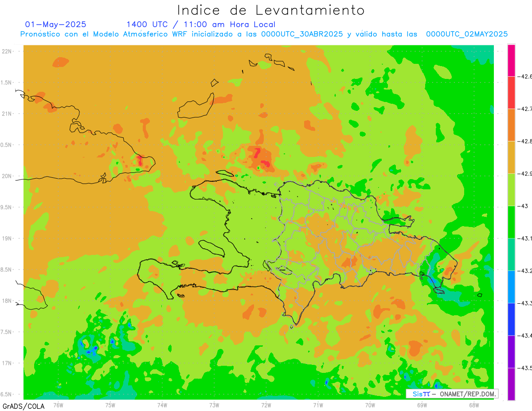
Task: Click the colorbar value '-42.8'
Action: click(525, 141)
